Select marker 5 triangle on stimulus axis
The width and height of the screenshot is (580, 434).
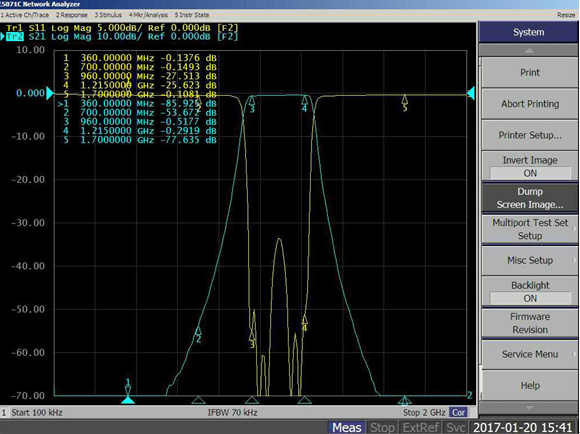point(405,400)
